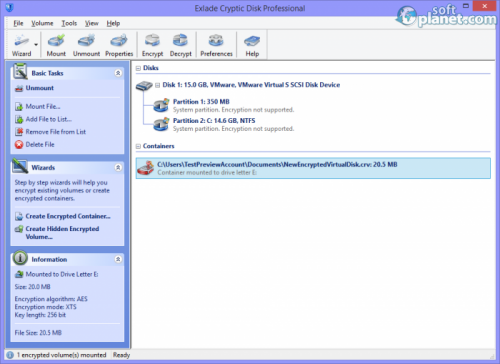Click '1 encrypted volume(s) mounted' status text
The width and height of the screenshot is (500, 364).
point(61,355)
